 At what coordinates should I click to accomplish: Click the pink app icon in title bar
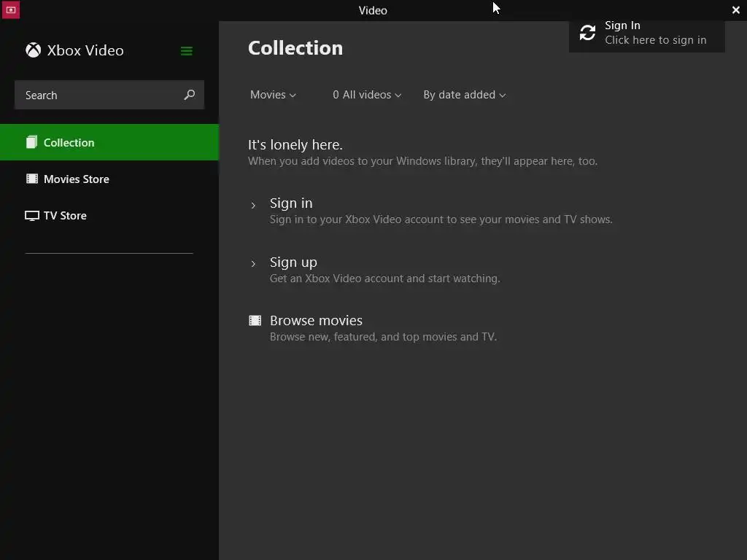click(x=10, y=9)
